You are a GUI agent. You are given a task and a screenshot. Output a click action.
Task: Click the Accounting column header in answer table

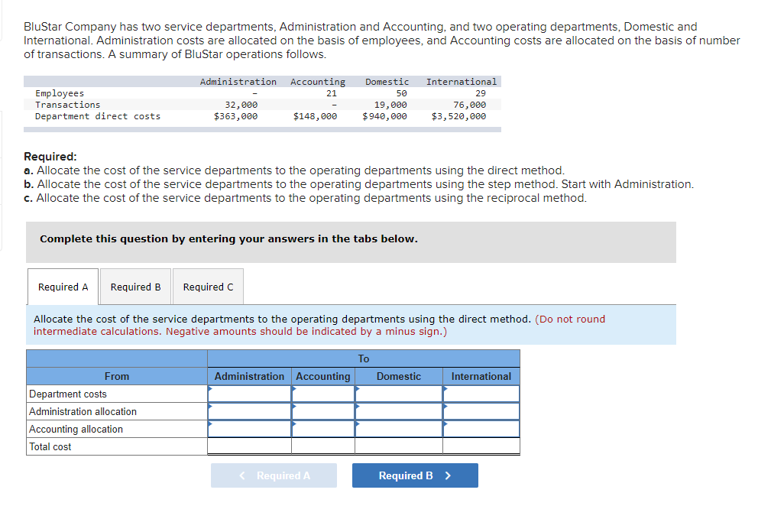323,376
